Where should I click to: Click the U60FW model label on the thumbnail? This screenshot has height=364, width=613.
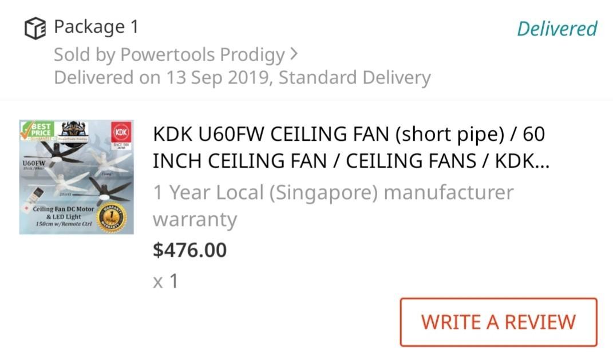tap(34, 163)
